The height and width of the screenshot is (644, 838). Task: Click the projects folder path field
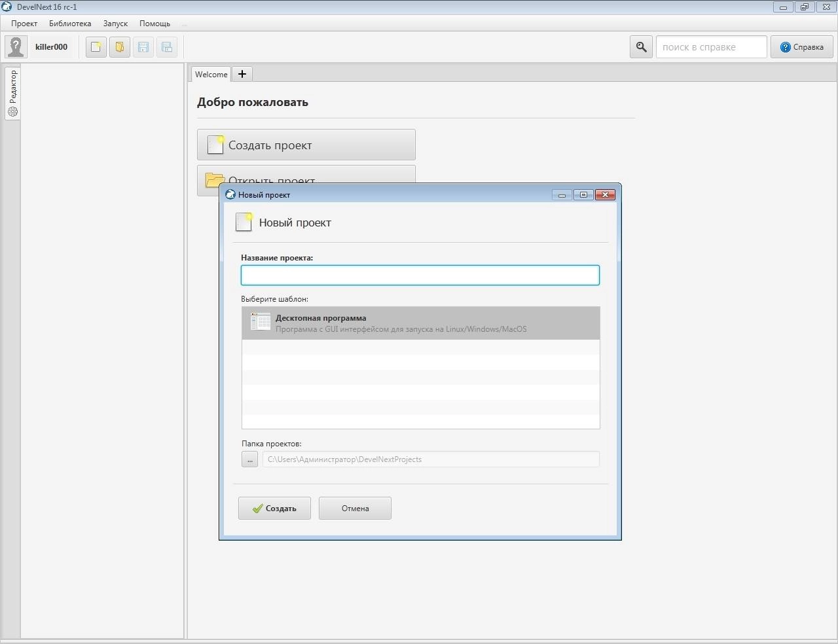coord(431,459)
